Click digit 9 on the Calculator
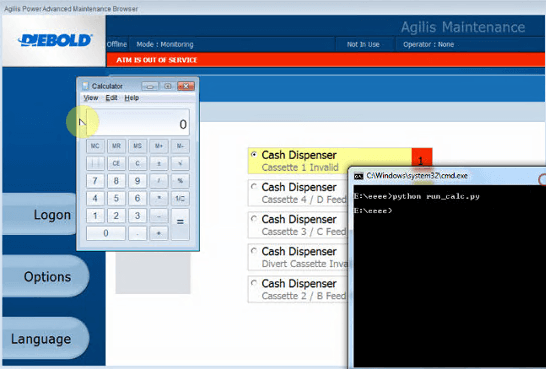546x369 pixels. [x=138, y=181]
